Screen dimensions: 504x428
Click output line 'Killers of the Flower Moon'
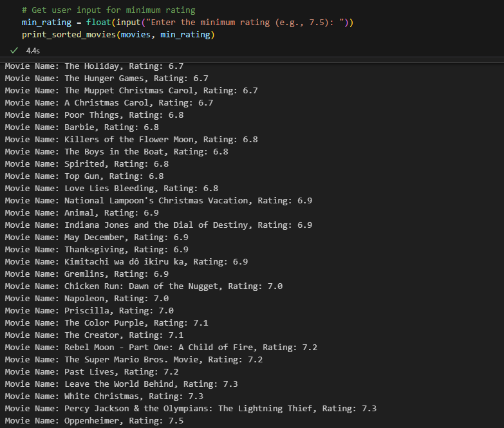131,140
